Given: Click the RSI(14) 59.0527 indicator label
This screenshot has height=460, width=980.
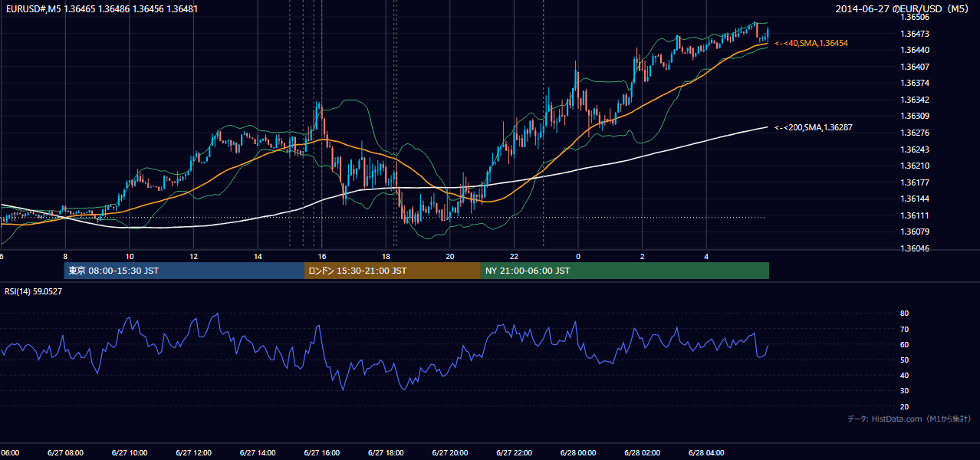Looking at the screenshot, I should [x=34, y=291].
